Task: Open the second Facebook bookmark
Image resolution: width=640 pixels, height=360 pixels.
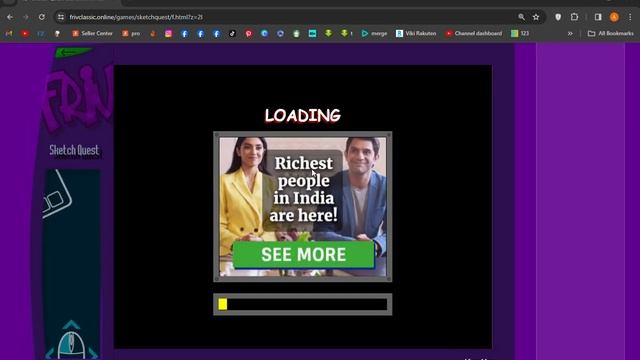Action: click(200, 33)
